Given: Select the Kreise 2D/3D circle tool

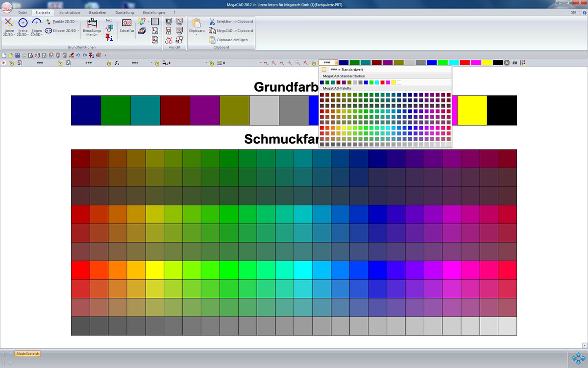Looking at the screenshot, I should 23,27.
